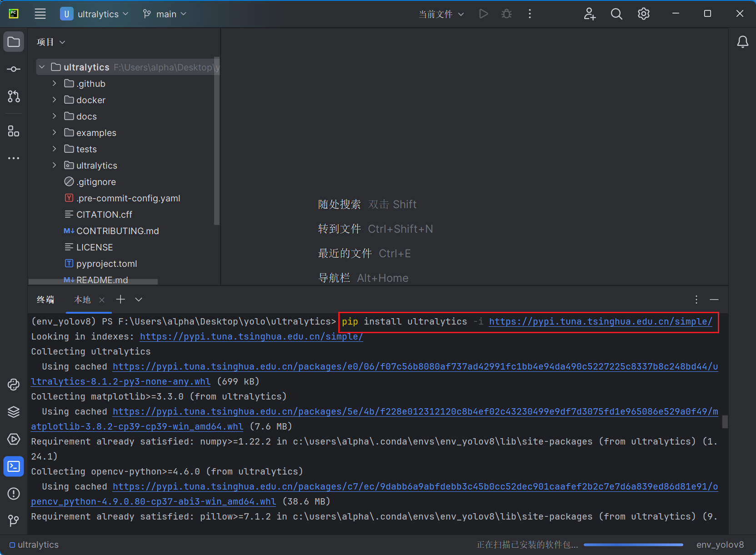Expand the docker folder

pyautogui.click(x=54, y=100)
